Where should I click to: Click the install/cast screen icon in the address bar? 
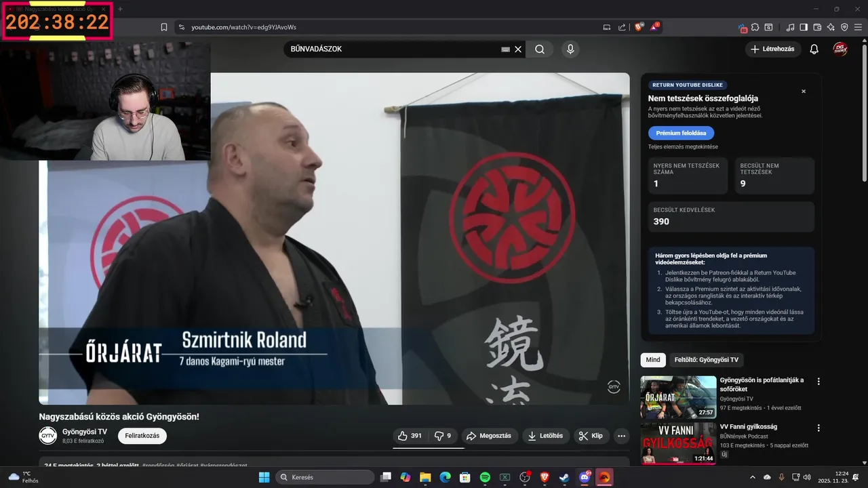point(607,27)
